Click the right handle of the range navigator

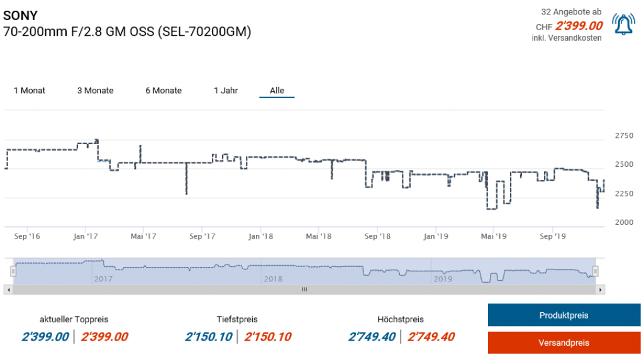(595, 271)
